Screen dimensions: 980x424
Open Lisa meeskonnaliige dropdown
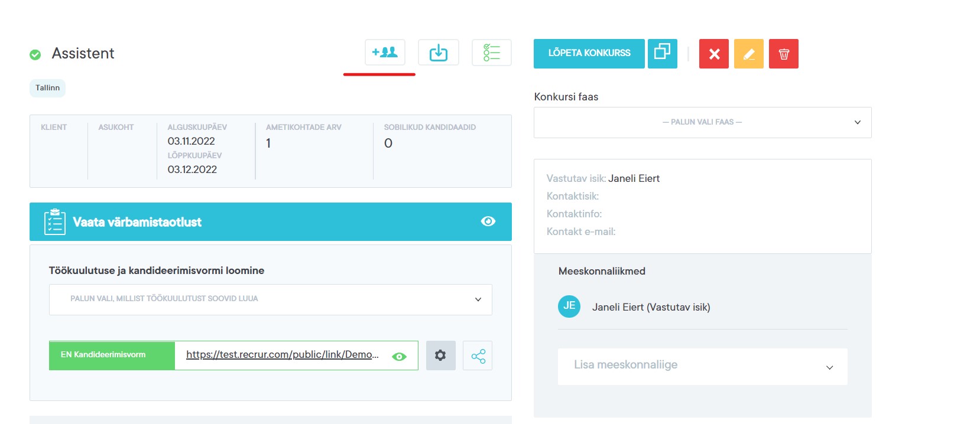(x=702, y=366)
